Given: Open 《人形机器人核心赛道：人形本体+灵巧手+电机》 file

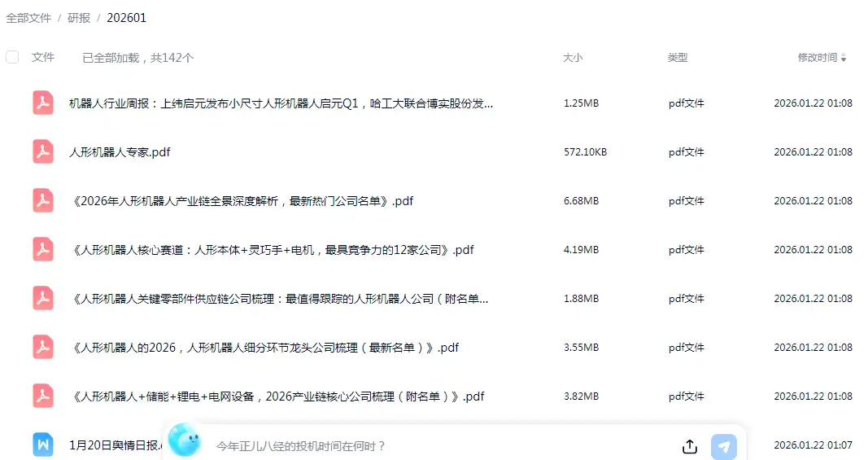Looking at the screenshot, I should click(x=272, y=249).
